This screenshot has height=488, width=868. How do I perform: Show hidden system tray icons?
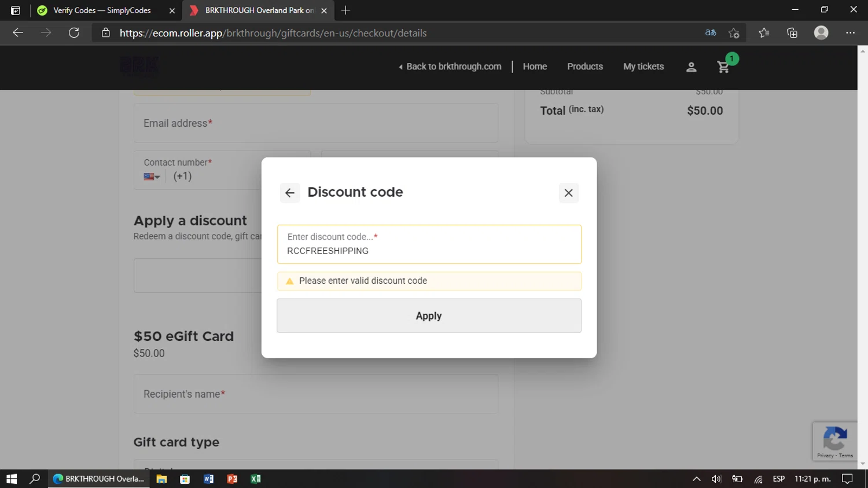click(697, 479)
